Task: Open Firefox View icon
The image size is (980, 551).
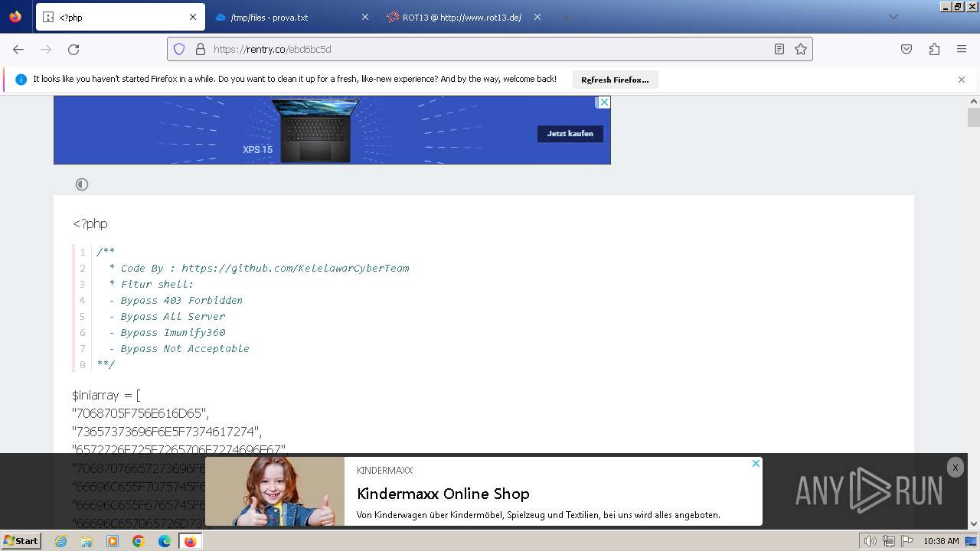Action: pos(15,17)
